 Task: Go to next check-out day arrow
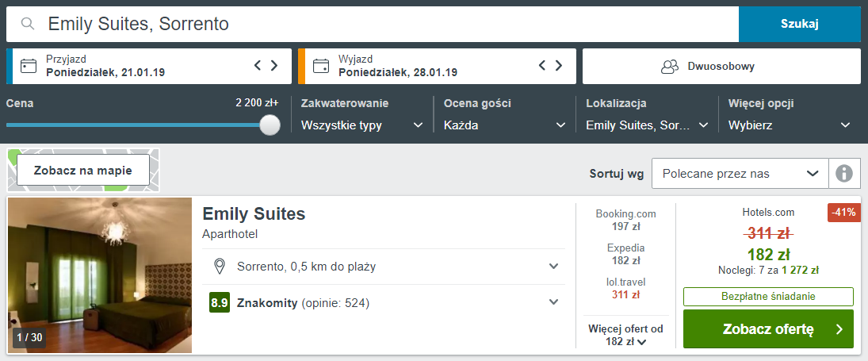point(559,65)
